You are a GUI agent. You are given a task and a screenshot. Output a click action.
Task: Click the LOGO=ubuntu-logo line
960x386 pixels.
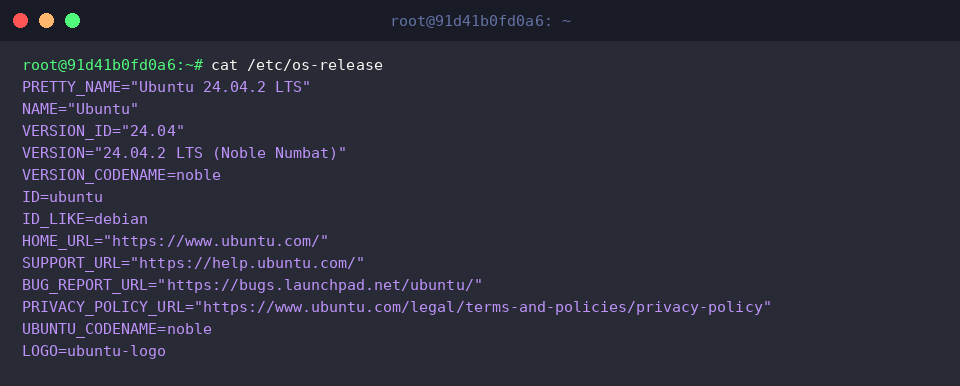click(x=94, y=351)
